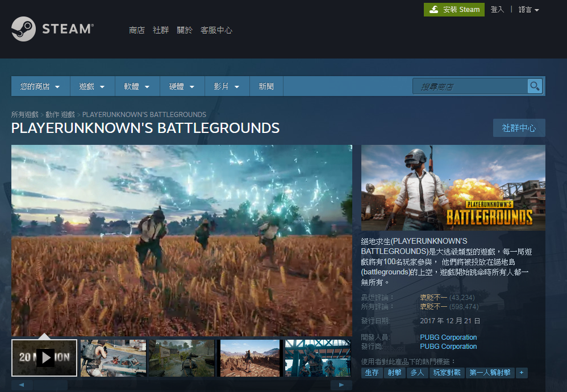The width and height of the screenshot is (567, 392).
Task: Click the left arrow to scroll media thumbnails
Action: tap(20, 385)
